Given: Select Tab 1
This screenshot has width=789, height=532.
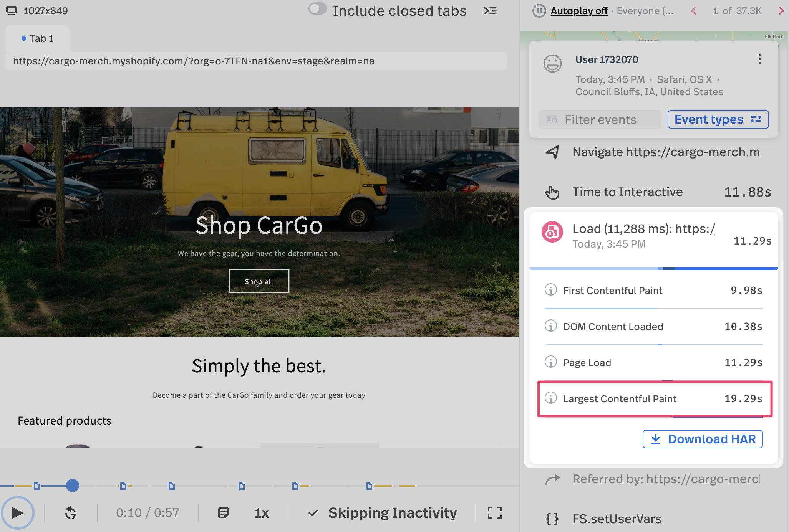Looking at the screenshot, I should 38,38.
